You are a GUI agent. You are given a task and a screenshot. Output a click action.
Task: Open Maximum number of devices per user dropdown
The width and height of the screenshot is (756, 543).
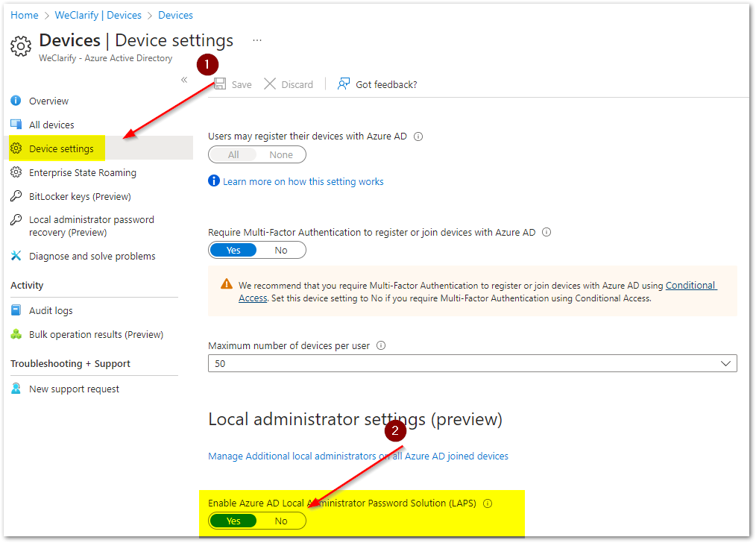473,363
